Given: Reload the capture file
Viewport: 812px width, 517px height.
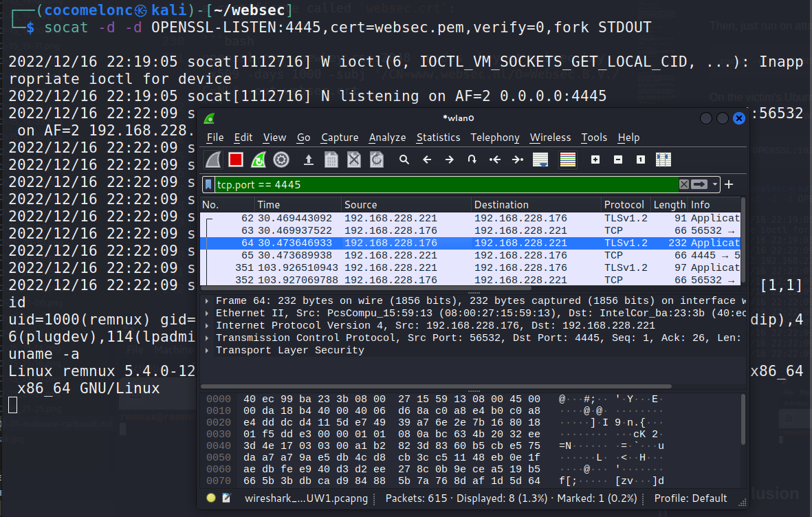Looking at the screenshot, I should (377, 159).
